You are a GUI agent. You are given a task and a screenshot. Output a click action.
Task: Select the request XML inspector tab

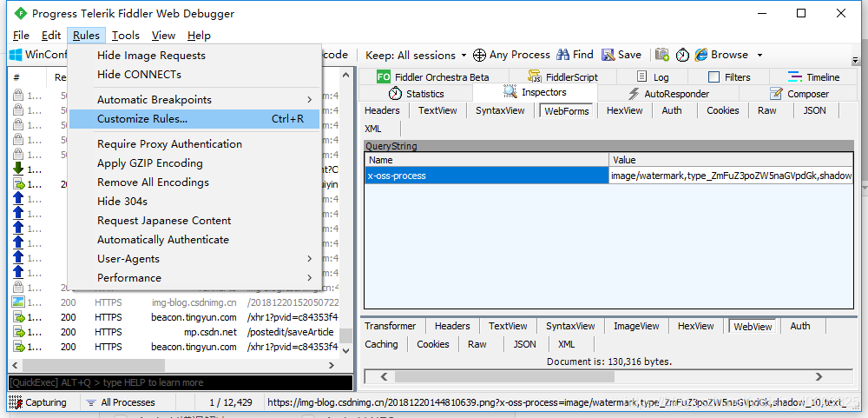[373, 129]
